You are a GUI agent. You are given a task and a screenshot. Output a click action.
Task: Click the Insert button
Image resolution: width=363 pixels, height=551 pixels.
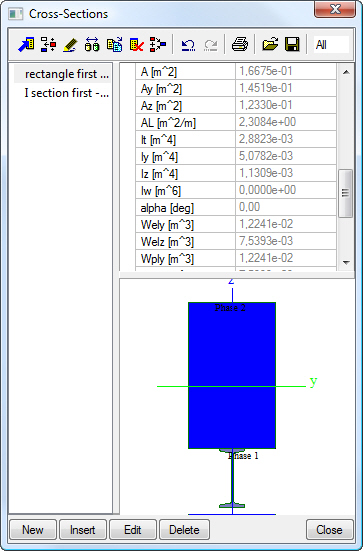(83, 530)
